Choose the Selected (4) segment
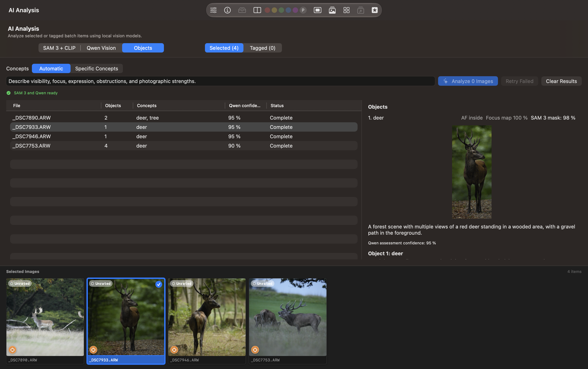Screen dimensions: 588x369 (224, 48)
